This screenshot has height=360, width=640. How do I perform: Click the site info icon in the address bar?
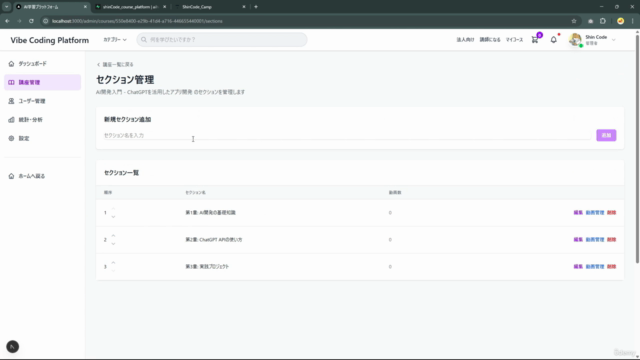coord(46,21)
